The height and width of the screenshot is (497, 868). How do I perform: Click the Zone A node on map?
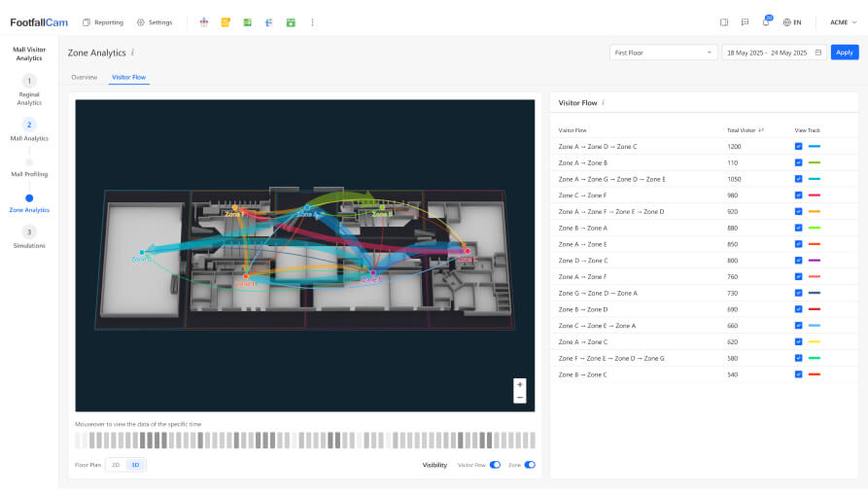307,208
